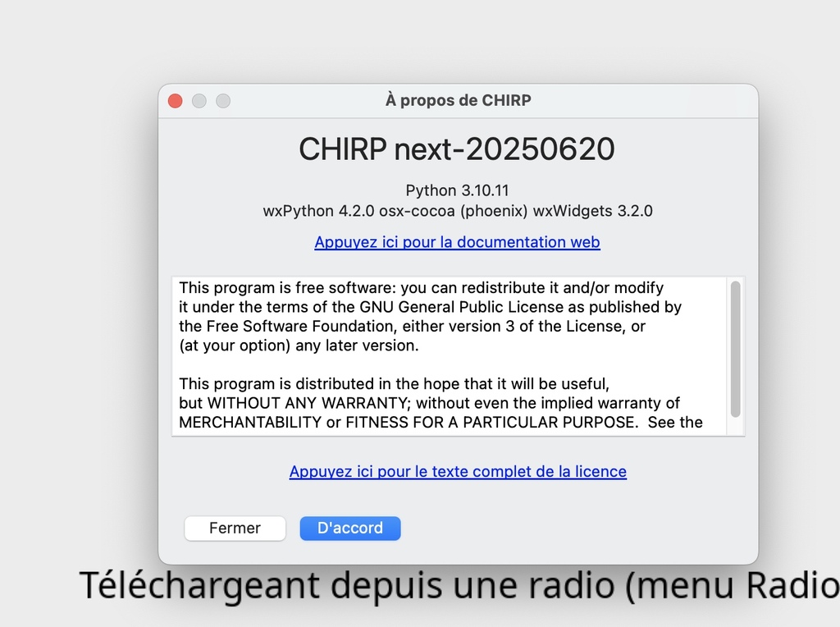
Task: Click the license text scrollbar thumb
Action: tap(736, 349)
